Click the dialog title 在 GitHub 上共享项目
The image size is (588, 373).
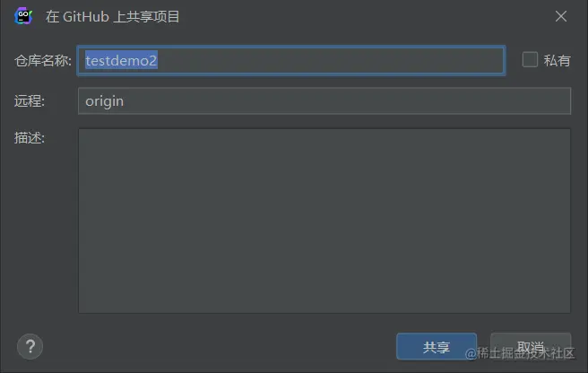[x=113, y=16]
